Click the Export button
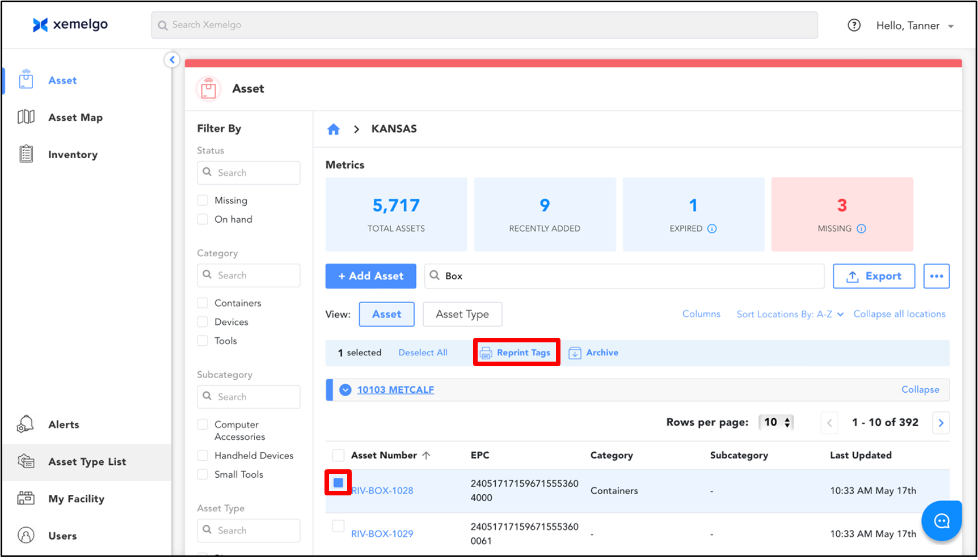978x560 pixels. [874, 276]
